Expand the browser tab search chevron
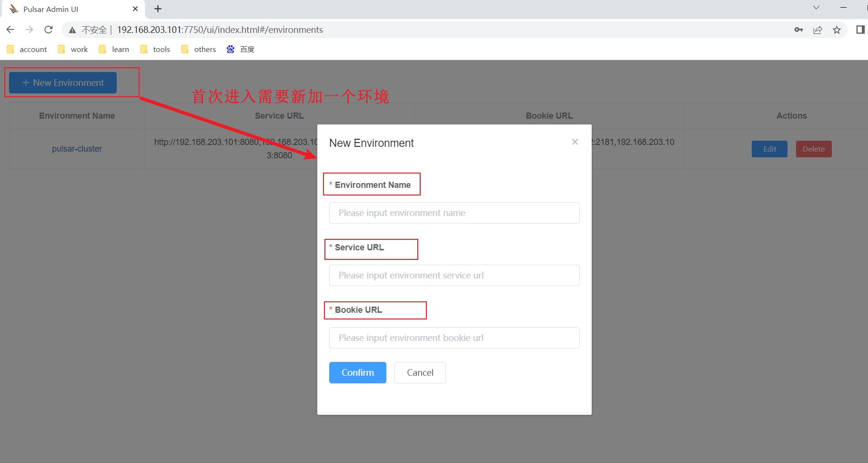The image size is (868, 463). pyautogui.click(x=816, y=8)
